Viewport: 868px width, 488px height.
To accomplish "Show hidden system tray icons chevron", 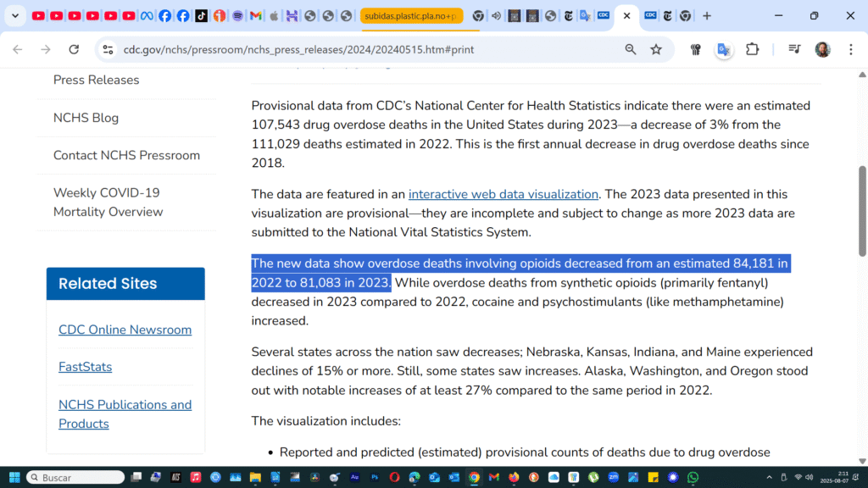I will pos(770,477).
